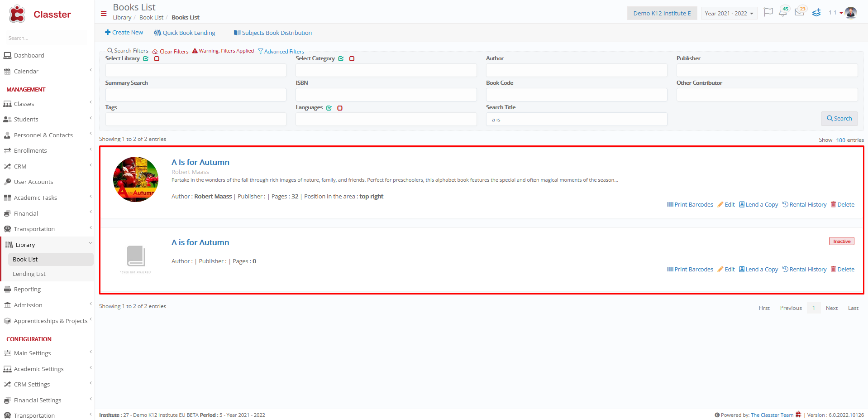Screen dimensions: 868x420
Task: Deselect all categories red square icon
Action: pyautogui.click(x=352, y=58)
